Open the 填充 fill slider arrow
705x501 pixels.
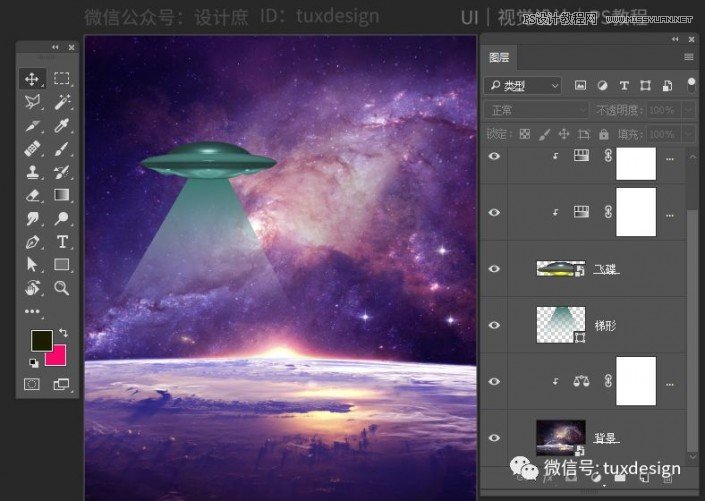tap(688, 134)
